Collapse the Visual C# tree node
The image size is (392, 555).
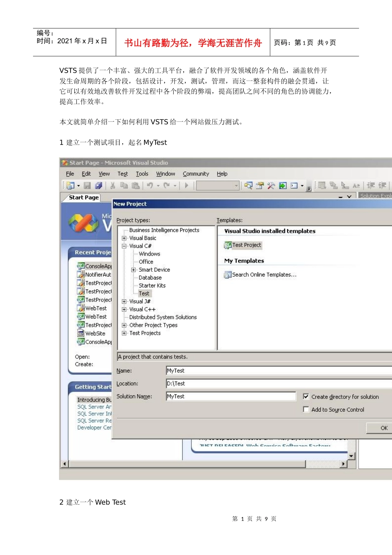point(124,246)
